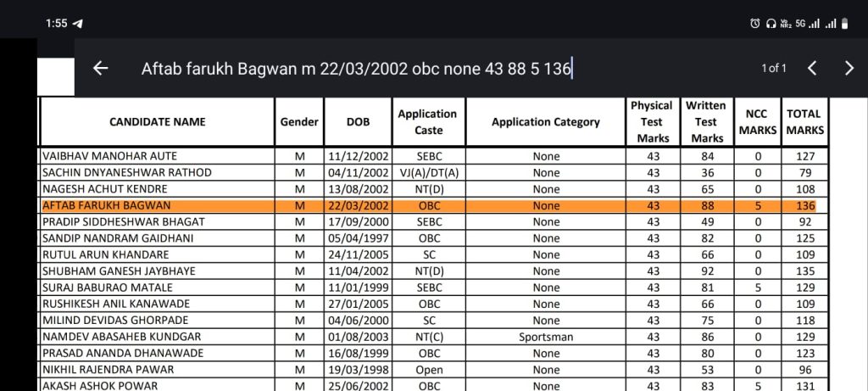Tap the DOB 22/03/2002 cell
Viewport: 868px width, 391px height.
359,205
